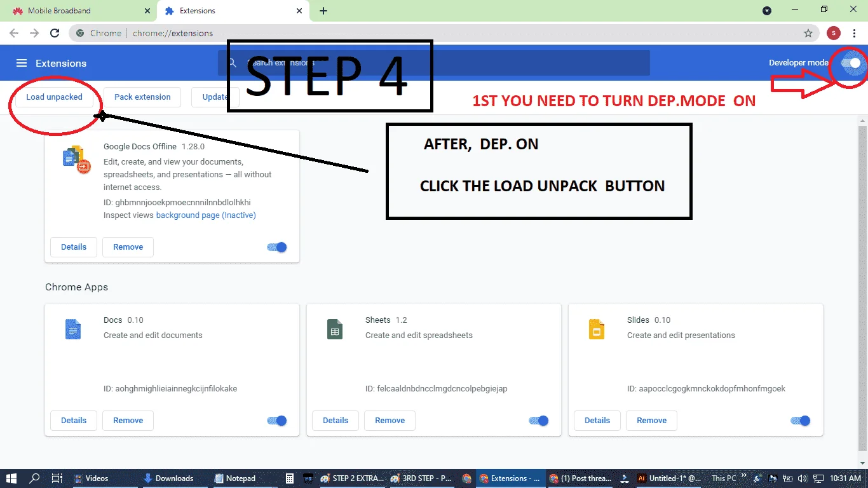Open the tab search dropdown in title bar
Screen dimensions: 868x488
(x=767, y=11)
